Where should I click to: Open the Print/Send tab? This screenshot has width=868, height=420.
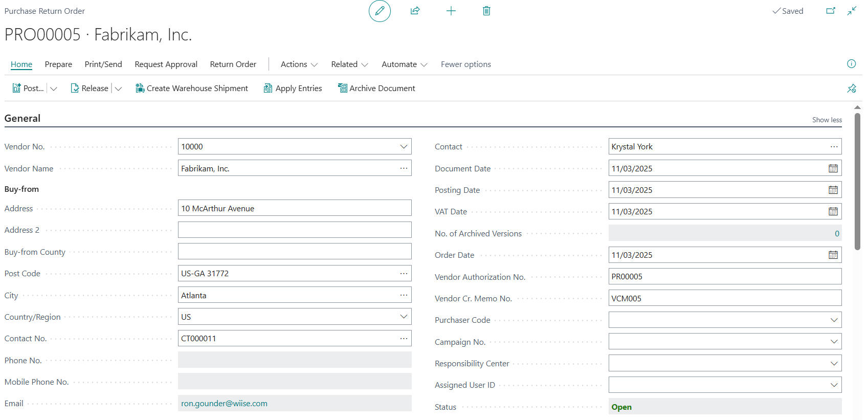(x=103, y=64)
